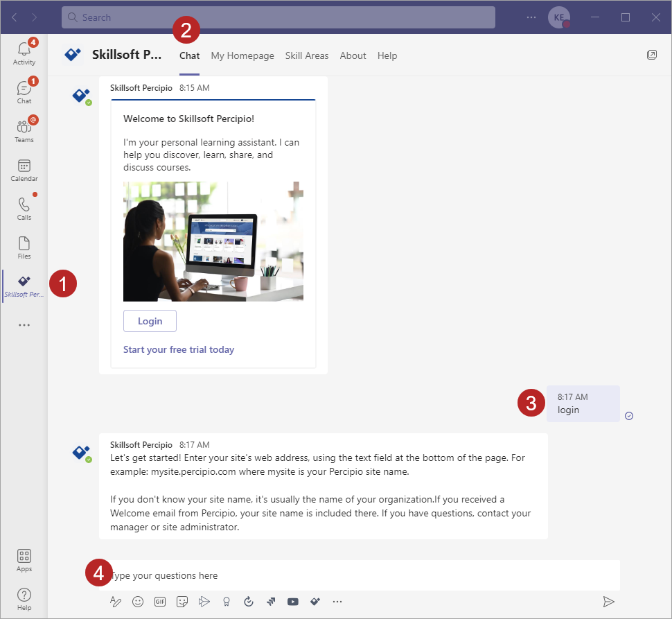Open the GIF picker
The width and height of the screenshot is (672, 619).
pyautogui.click(x=160, y=602)
